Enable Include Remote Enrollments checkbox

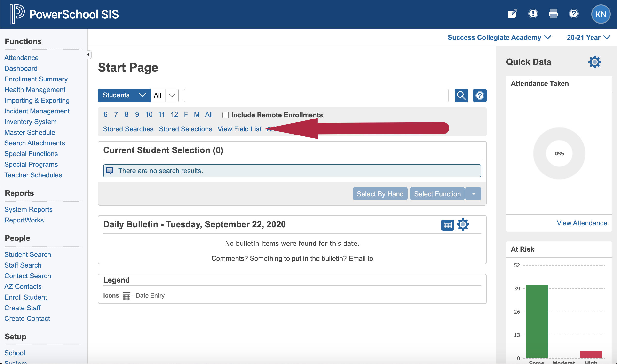(x=225, y=115)
